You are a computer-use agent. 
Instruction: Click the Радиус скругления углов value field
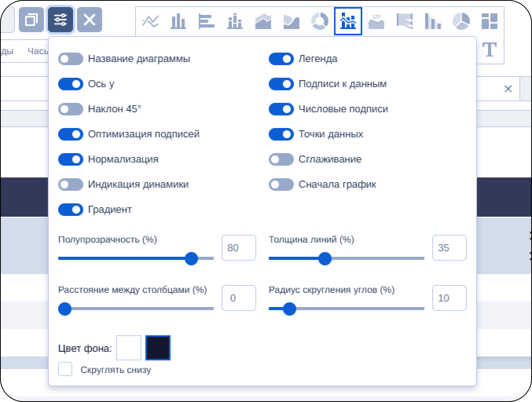[x=449, y=298]
